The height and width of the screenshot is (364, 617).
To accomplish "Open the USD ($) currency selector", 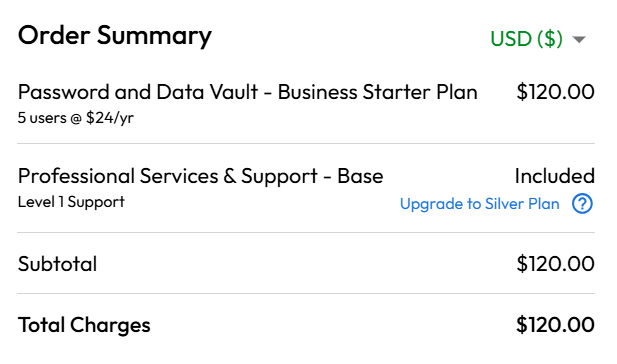I will (538, 39).
